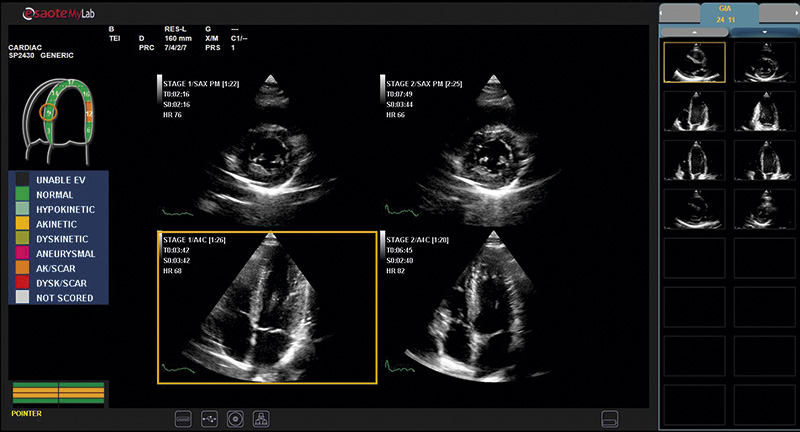Open first-row right thumbnail in sidebar
The image size is (800, 432).
tap(764, 62)
